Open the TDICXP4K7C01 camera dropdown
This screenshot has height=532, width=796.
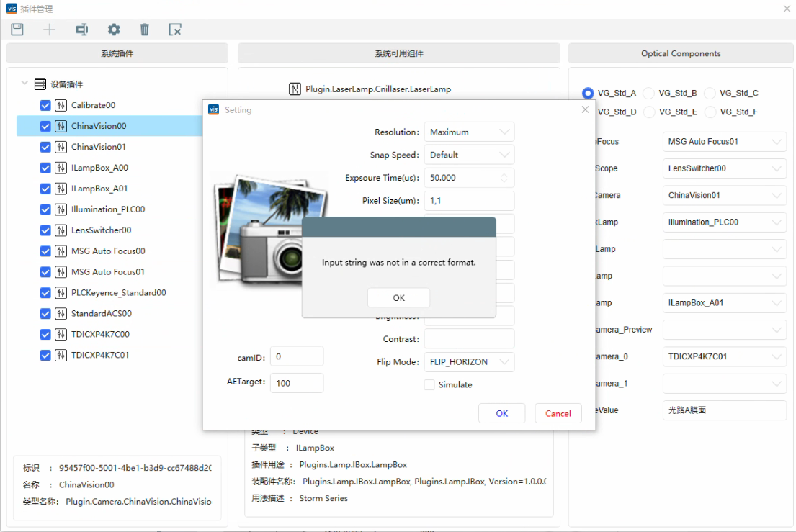(x=725, y=356)
